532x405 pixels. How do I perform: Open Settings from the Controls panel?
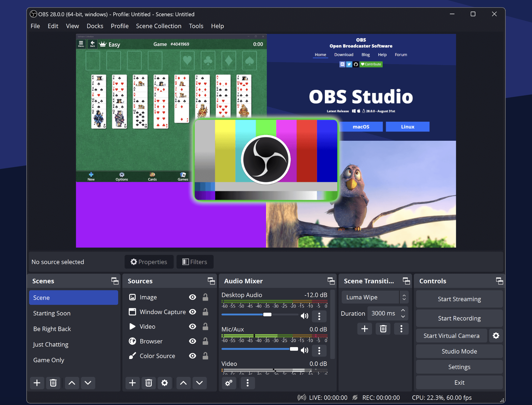(x=459, y=367)
